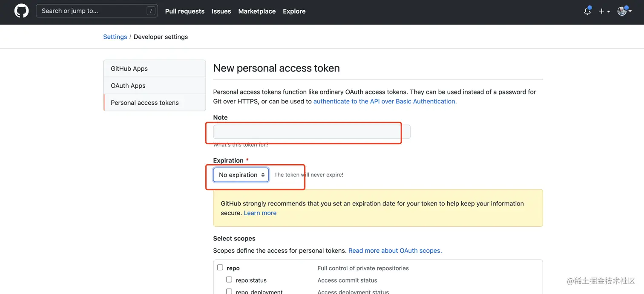Image resolution: width=644 pixels, height=294 pixels.
Task: Open the Expiration dropdown
Action: (x=241, y=175)
